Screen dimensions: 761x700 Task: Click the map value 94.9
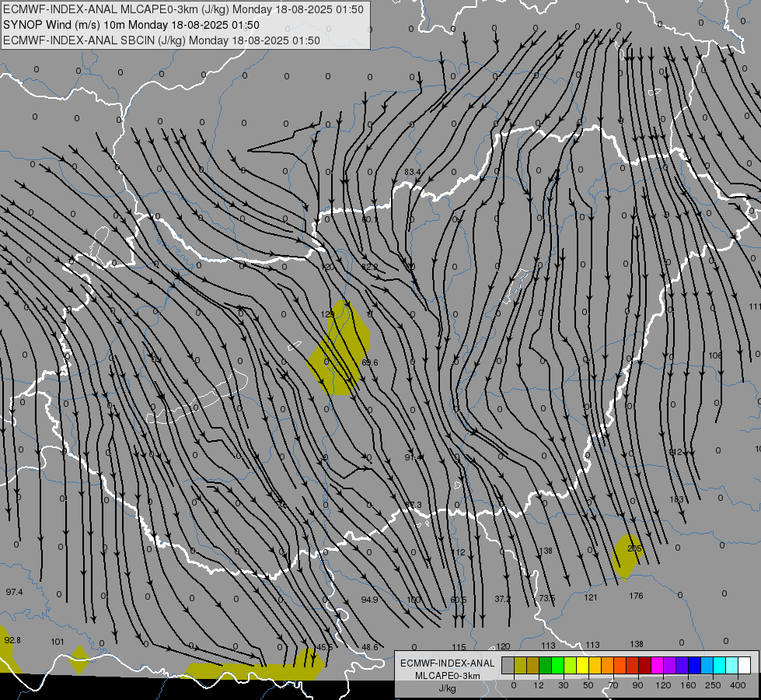[369, 600]
